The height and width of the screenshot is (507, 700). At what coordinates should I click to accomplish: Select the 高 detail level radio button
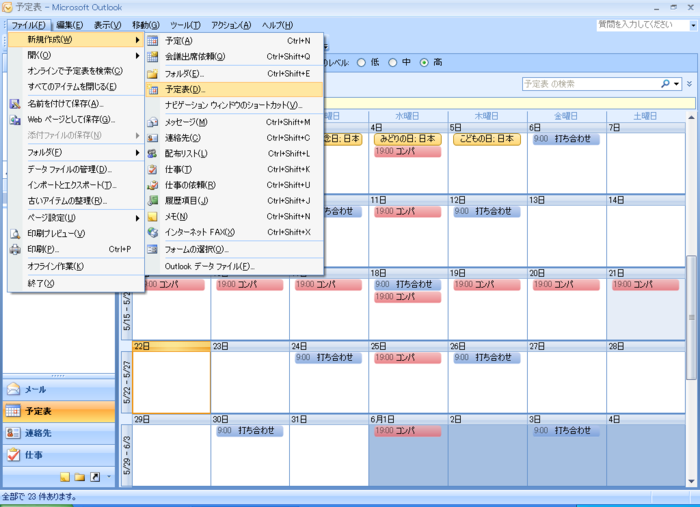[424, 63]
